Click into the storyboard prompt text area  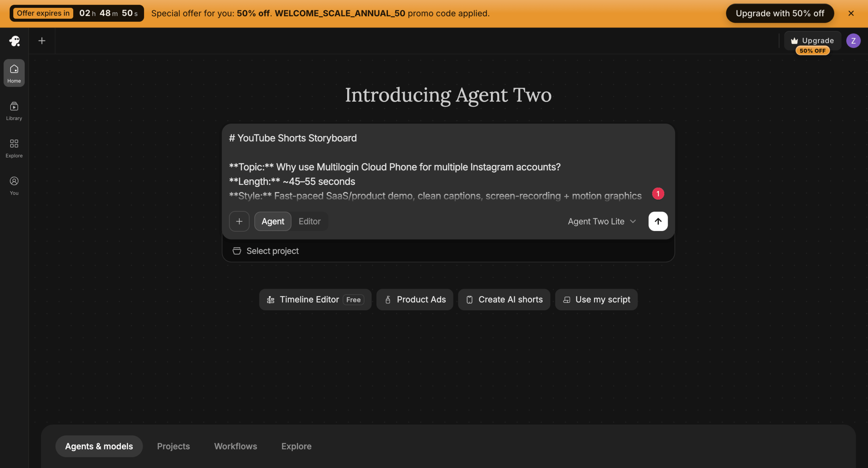437,167
